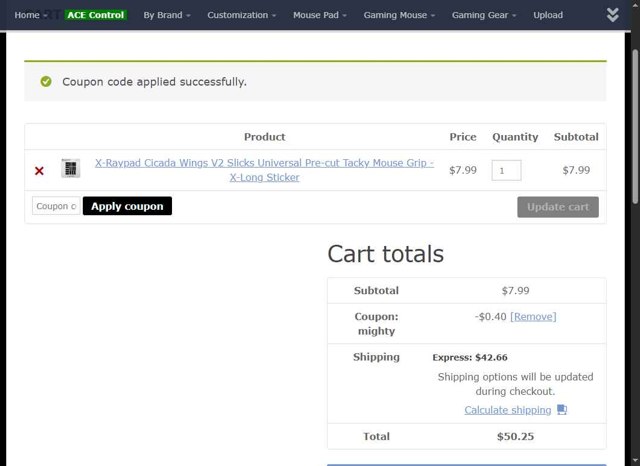Open the X-Raypad Cicada Wings product thumbnail
Screen dimensions: 640x466
pyautogui.click(x=71, y=168)
